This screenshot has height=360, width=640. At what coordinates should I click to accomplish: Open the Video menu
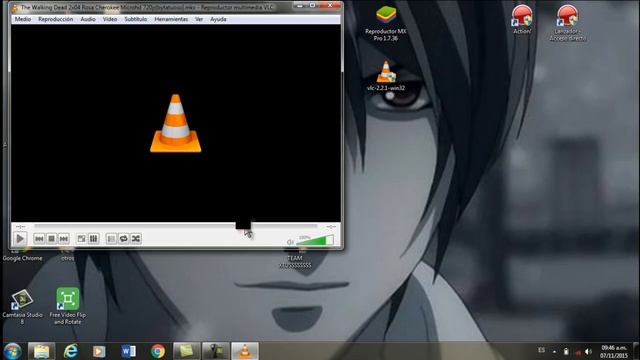(110, 19)
